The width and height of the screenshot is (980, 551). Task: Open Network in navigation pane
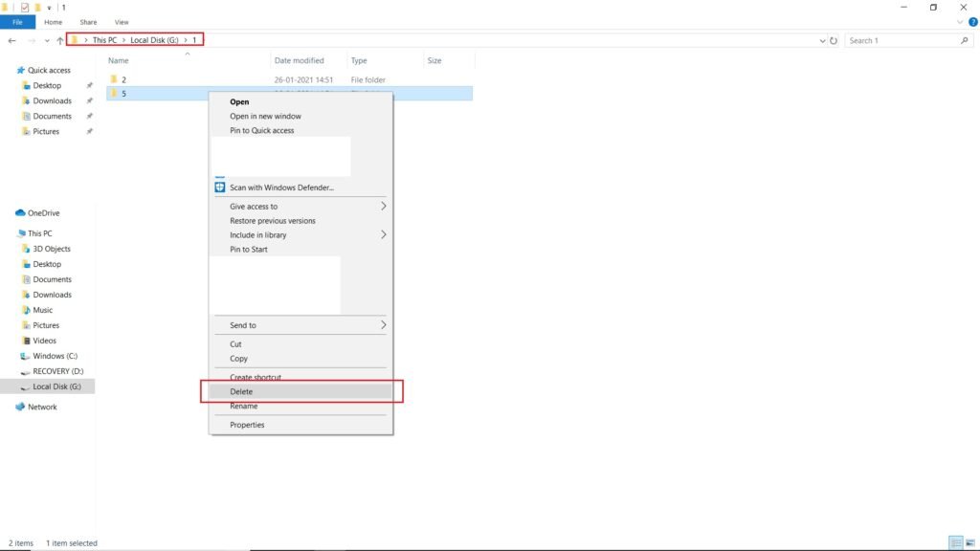click(42, 407)
